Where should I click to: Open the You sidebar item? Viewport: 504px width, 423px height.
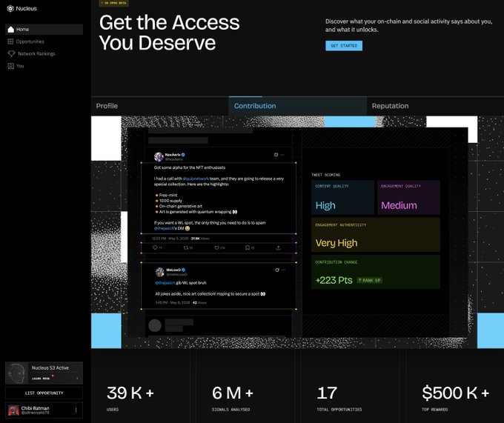point(20,66)
